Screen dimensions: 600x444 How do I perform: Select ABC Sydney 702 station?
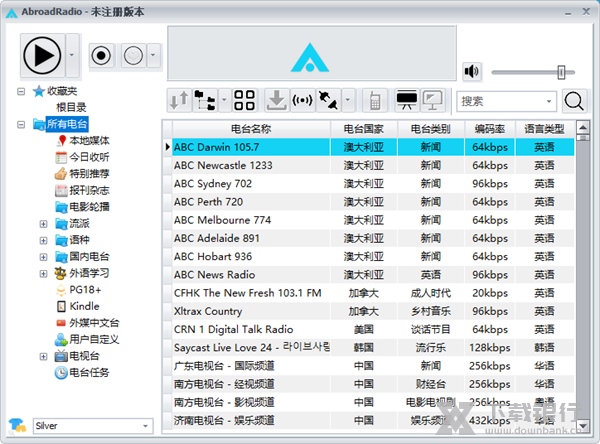tap(373, 184)
